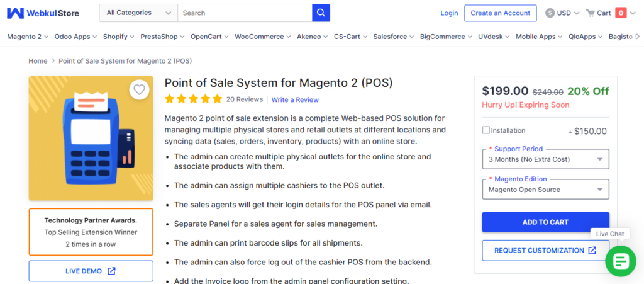Click the blue search magnifier button
This screenshot has width=644, height=284.
[x=321, y=13]
